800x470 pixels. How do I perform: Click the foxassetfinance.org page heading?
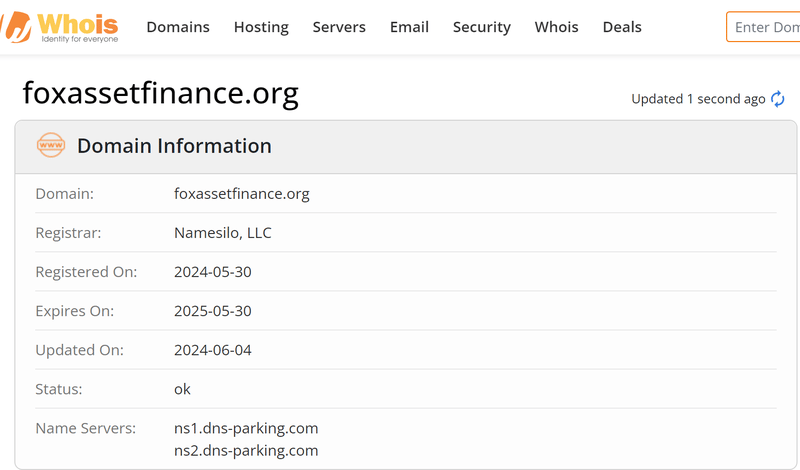[160, 93]
